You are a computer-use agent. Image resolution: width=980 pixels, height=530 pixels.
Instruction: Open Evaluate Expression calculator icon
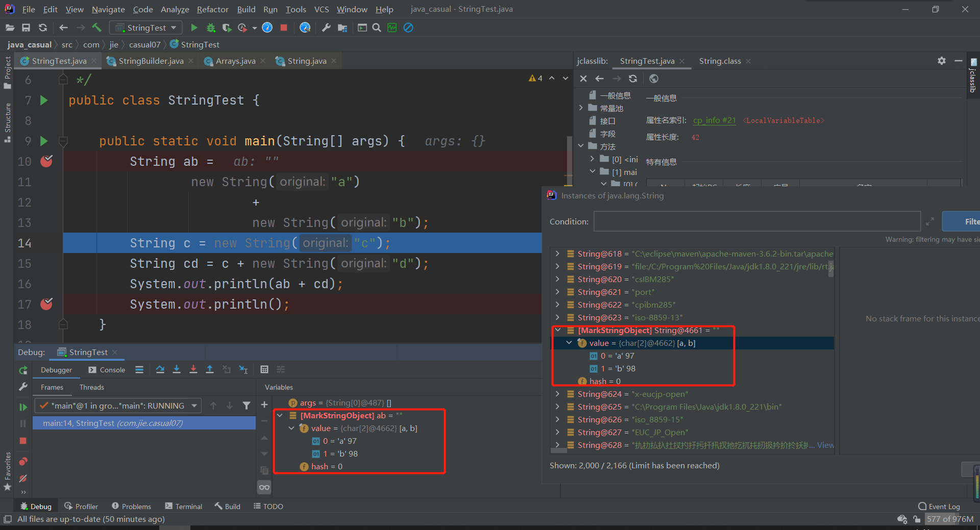[264, 369]
